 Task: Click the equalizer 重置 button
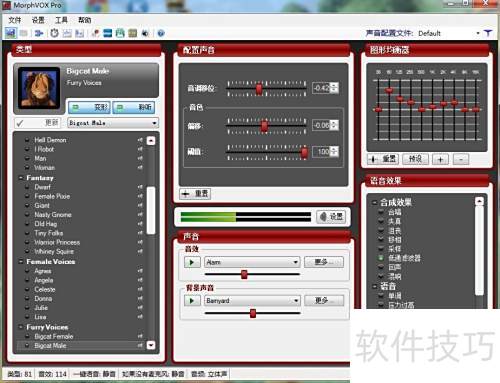point(383,159)
